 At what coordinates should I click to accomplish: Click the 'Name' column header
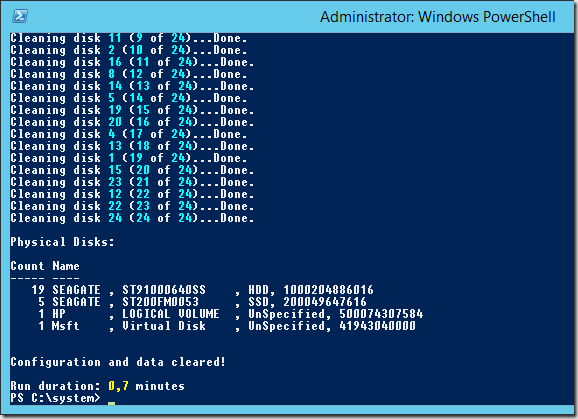(x=66, y=266)
